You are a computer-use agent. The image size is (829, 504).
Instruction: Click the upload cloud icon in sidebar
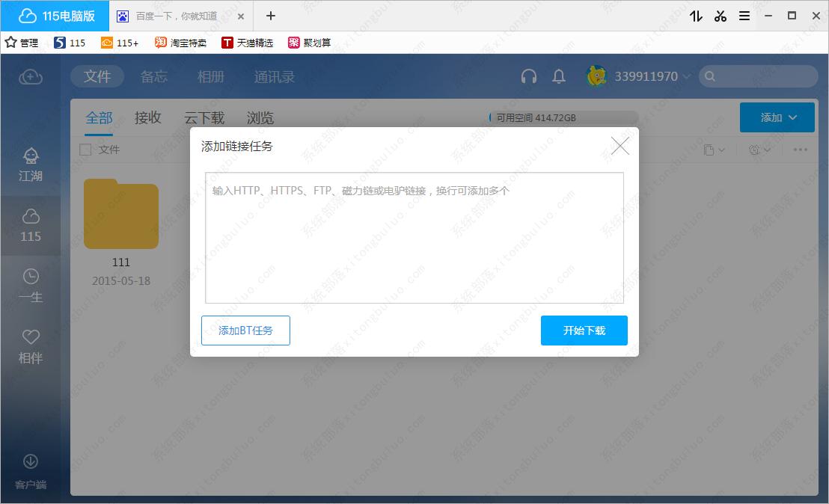click(30, 76)
